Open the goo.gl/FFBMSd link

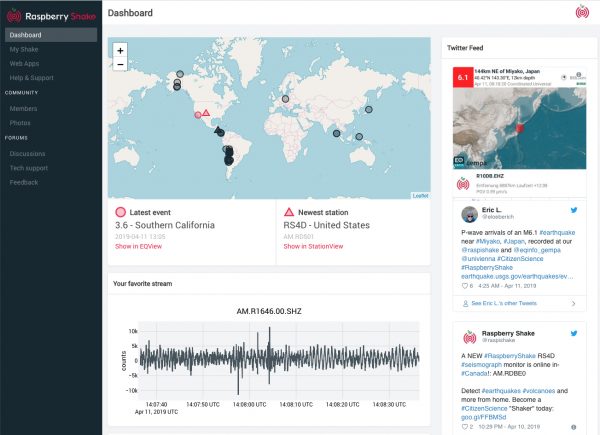point(484,417)
